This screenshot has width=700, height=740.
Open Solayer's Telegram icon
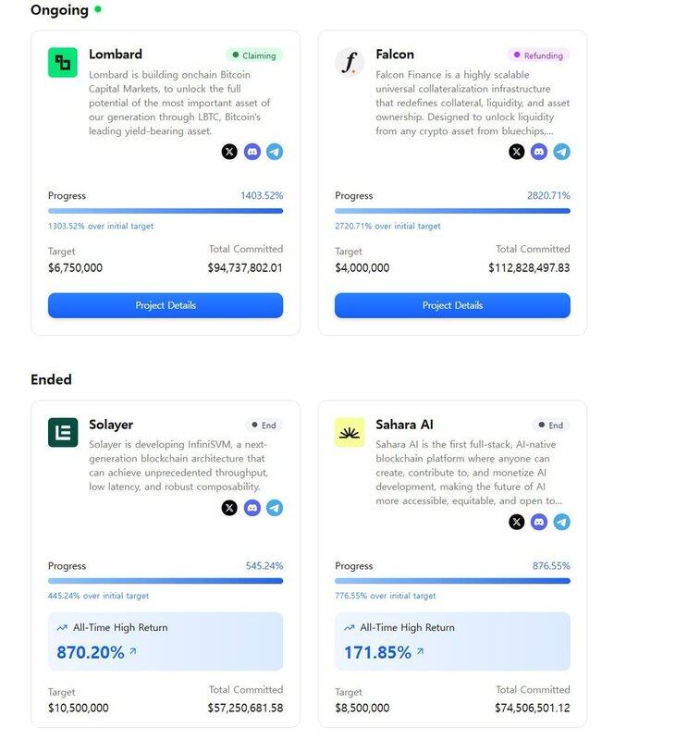pos(275,508)
